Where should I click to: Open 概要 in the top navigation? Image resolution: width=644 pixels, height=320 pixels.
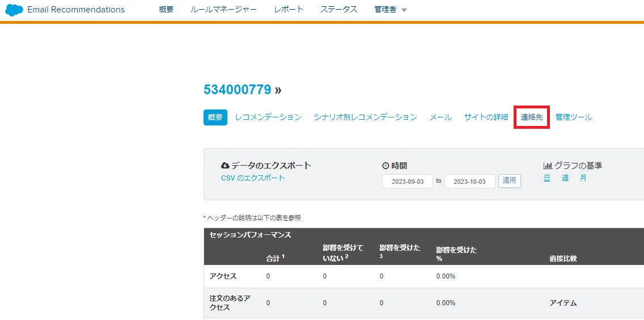pos(166,10)
